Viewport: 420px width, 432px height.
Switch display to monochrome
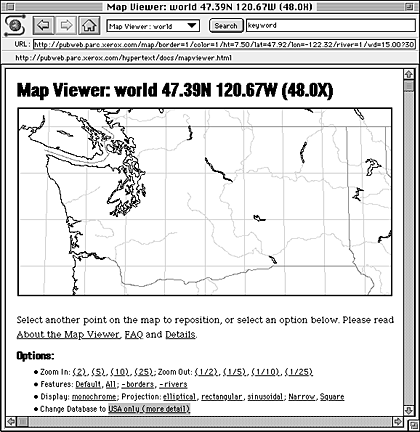tap(94, 397)
